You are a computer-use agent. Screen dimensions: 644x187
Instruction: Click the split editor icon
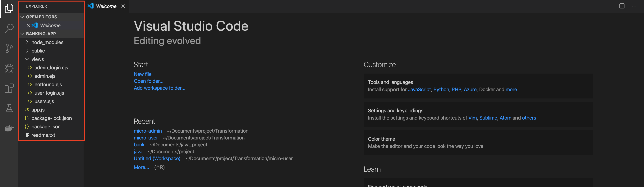click(x=622, y=6)
